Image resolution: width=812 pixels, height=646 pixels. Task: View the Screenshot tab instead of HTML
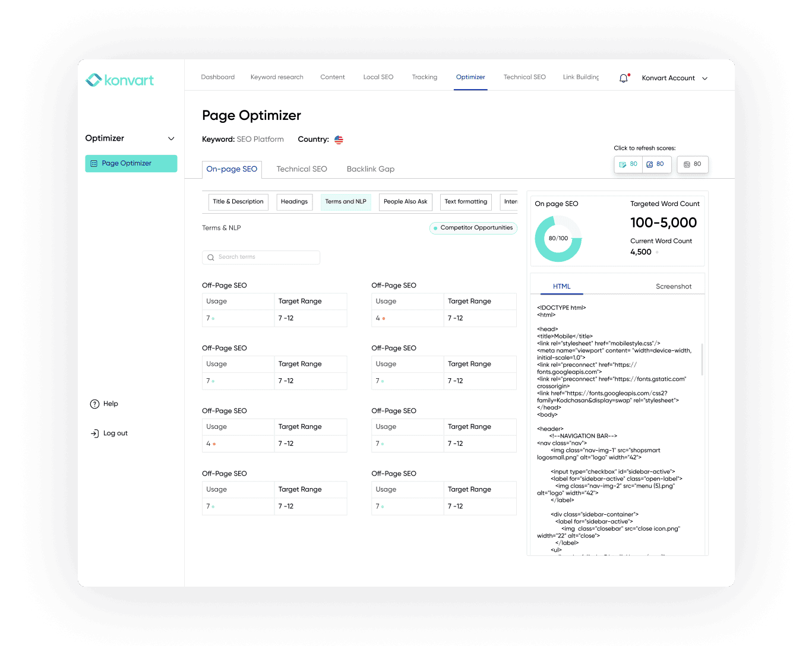pos(674,286)
